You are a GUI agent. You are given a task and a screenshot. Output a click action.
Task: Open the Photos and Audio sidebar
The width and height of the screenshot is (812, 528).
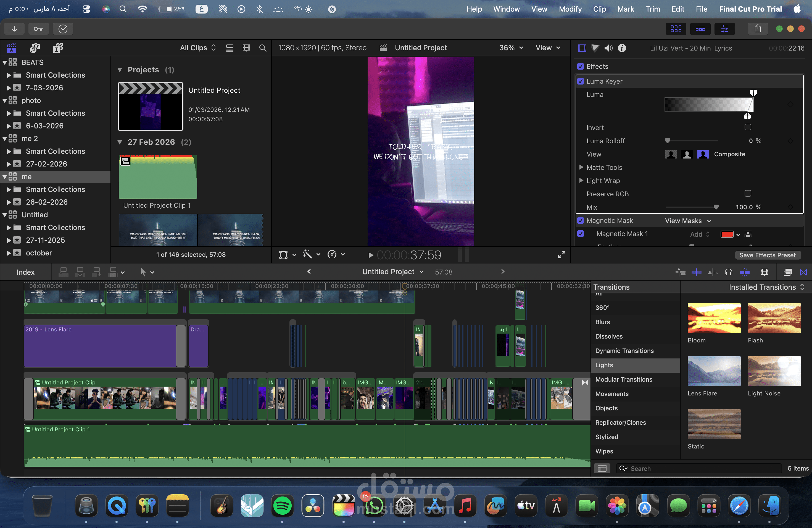[x=35, y=48]
